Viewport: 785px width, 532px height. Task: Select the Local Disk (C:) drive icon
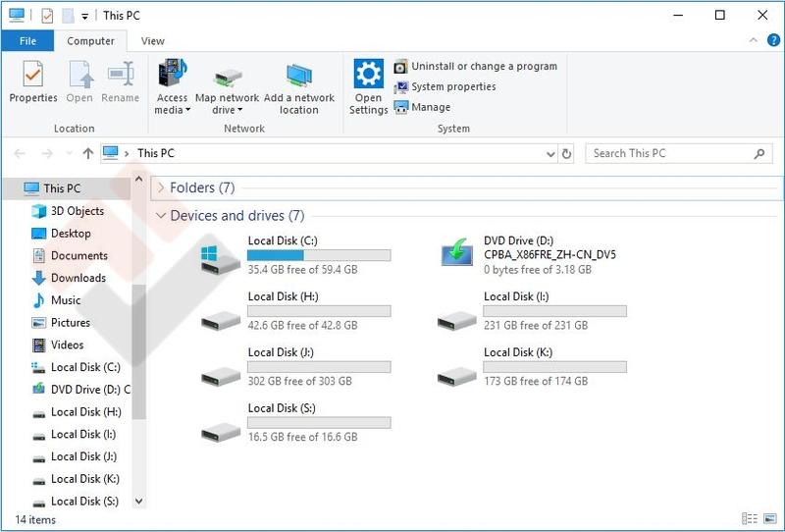click(x=220, y=257)
